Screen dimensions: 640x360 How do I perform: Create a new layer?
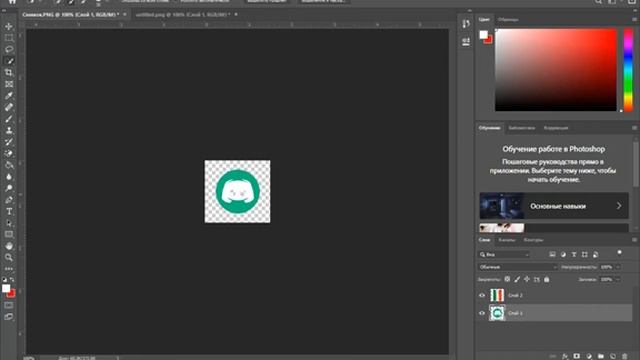coord(613,356)
